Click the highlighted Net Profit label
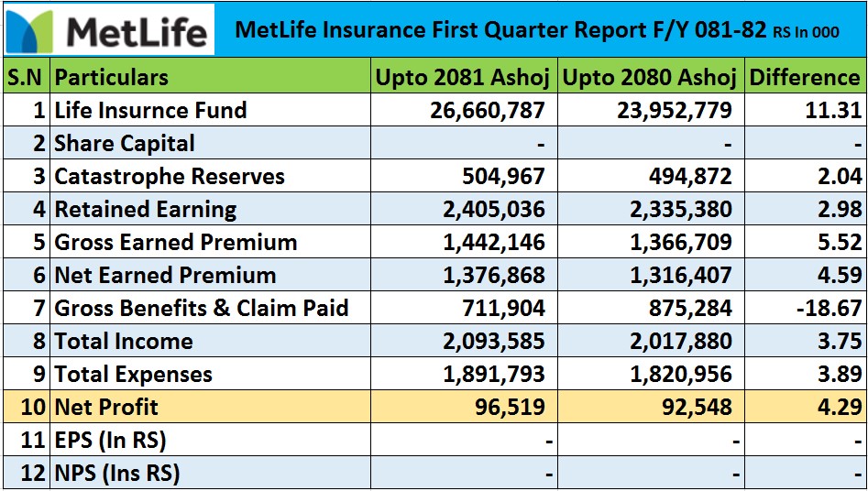This screenshot has width=868, height=491. (106, 408)
